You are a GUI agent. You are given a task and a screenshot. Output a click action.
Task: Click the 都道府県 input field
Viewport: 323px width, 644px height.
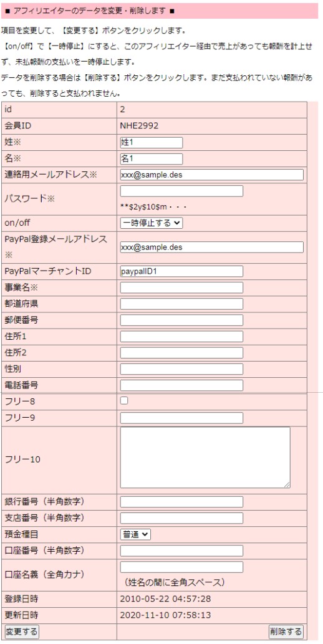[x=181, y=304]
